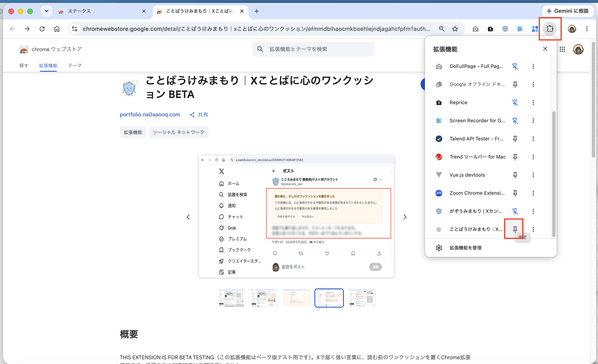This screenshot has height=364, width=598.
Task: Click the extensions popup scrollbar
Action: point(553,174)
